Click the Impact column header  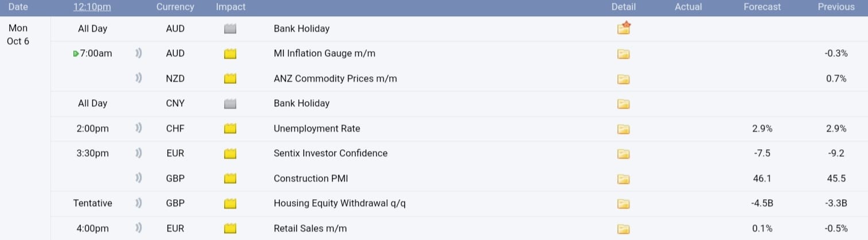tap(230, 7)
